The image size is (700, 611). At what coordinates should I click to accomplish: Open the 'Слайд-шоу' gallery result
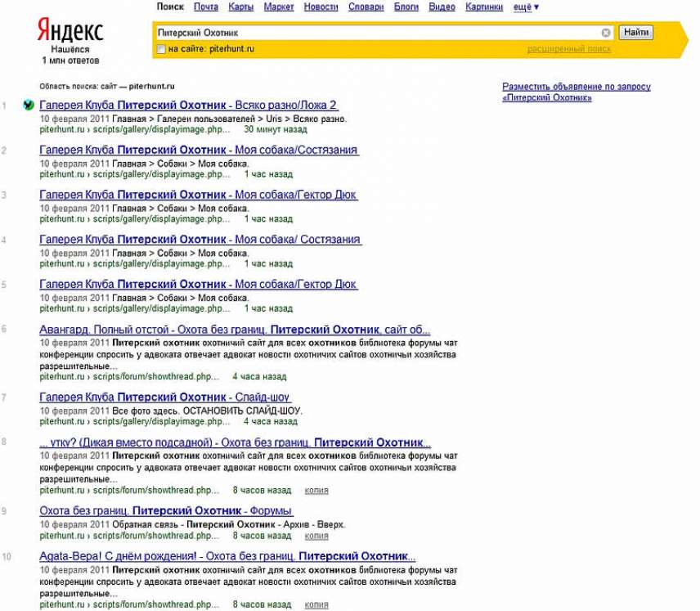(x=164, y=397)
